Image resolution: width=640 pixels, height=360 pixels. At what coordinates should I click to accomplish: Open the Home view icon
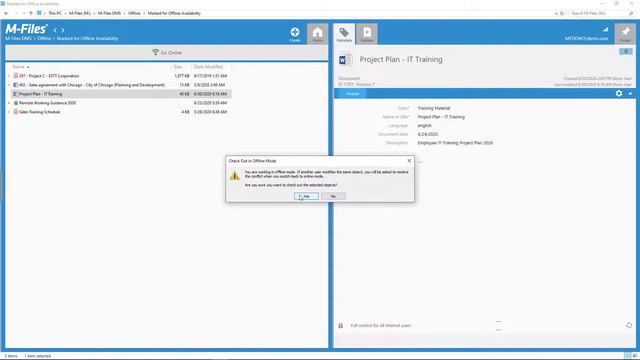click(318, 33)
